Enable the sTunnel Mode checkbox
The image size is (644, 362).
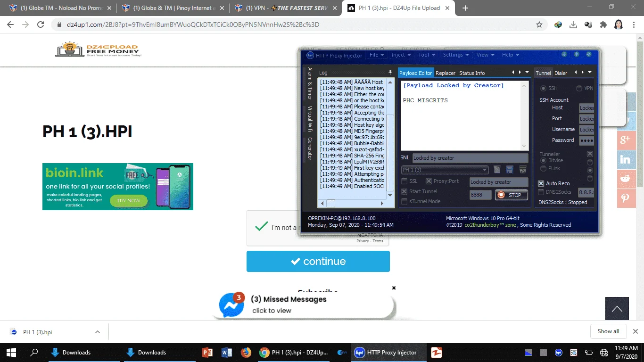404,201
